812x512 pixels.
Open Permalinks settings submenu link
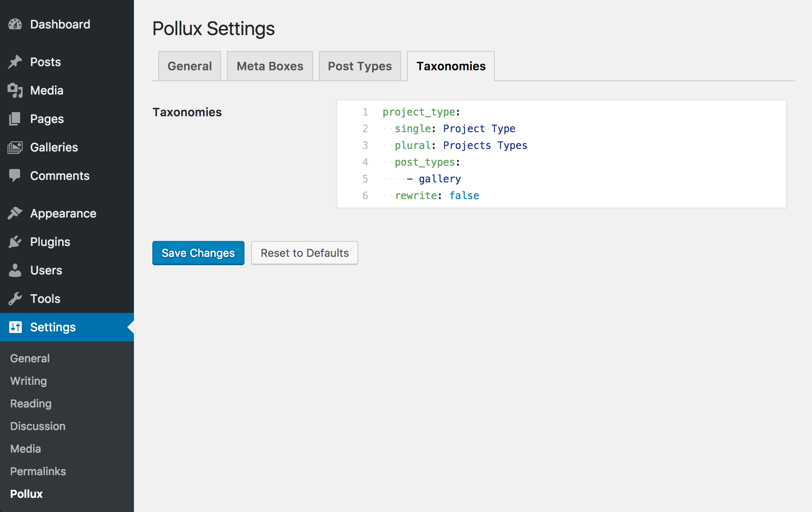pyautogui.click(x=38, y=471)
